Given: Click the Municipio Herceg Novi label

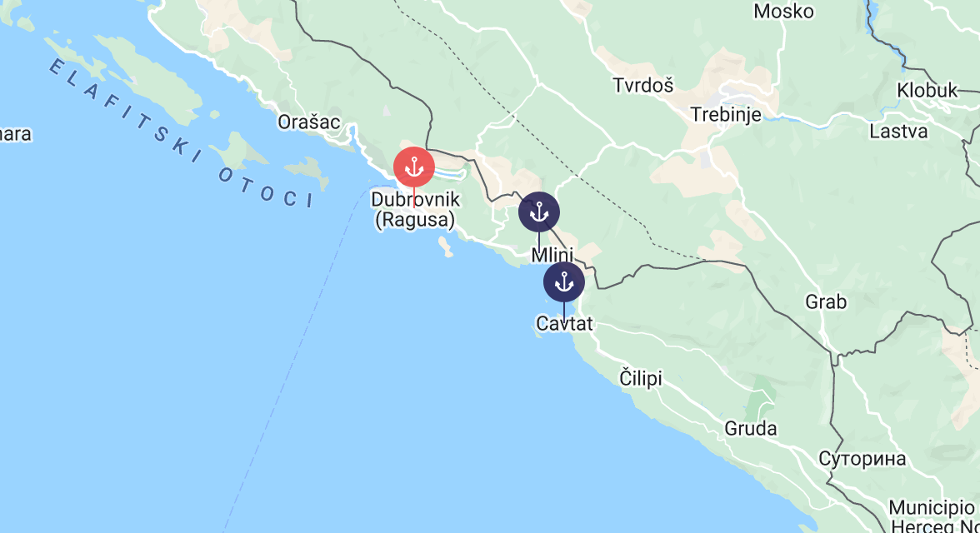Looking at the screenshot, I should pyautogui.click(x=933, y=516).
